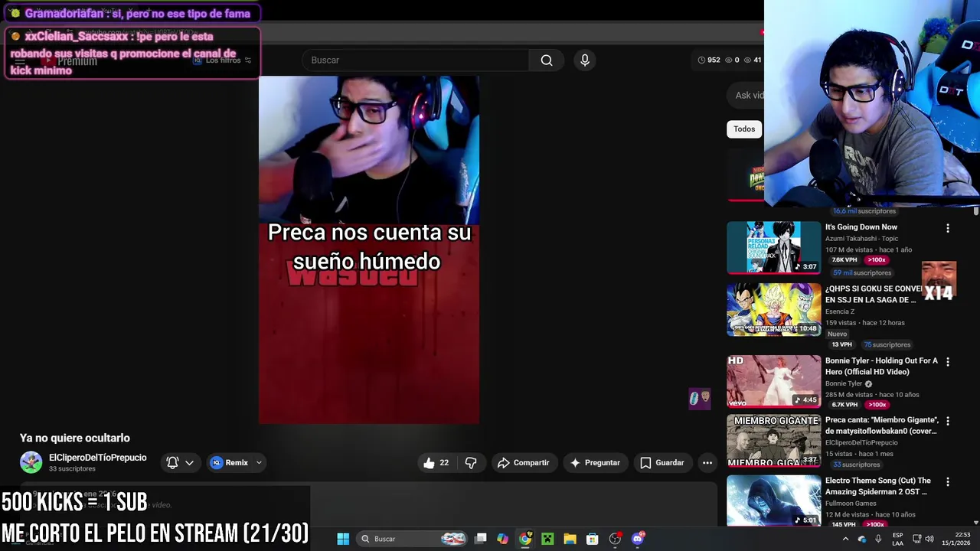The width and height of the screenshot is (980, 551).
Task: Expand the Remix dropdown arrow
Action: (259, 462)
